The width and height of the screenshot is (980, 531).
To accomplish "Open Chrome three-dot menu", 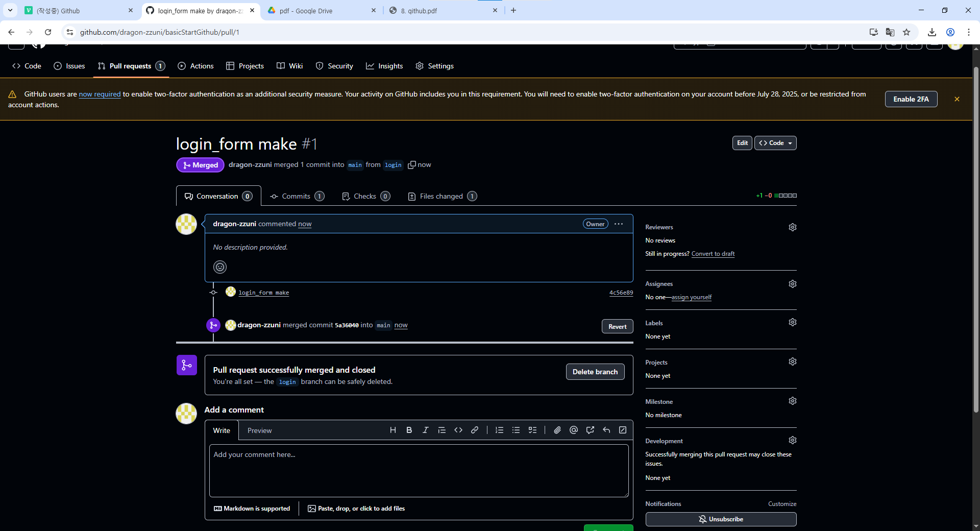I will [x=969, y=32].
